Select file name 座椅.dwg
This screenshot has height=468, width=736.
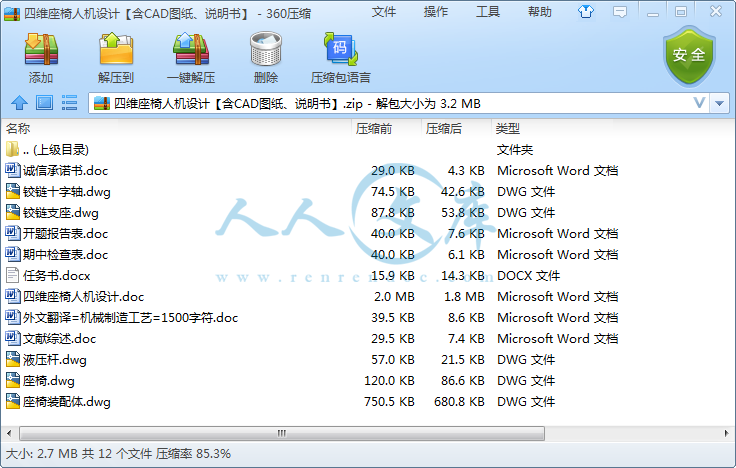pos(48,381)
